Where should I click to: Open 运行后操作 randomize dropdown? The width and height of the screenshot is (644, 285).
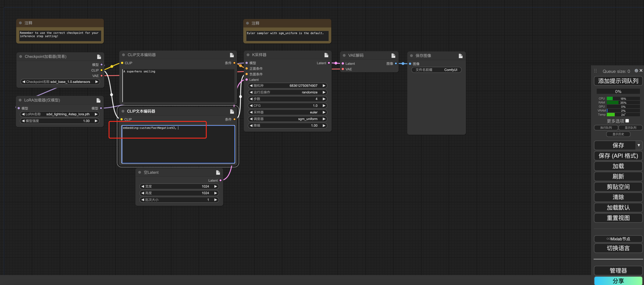(x=288, y=92)
